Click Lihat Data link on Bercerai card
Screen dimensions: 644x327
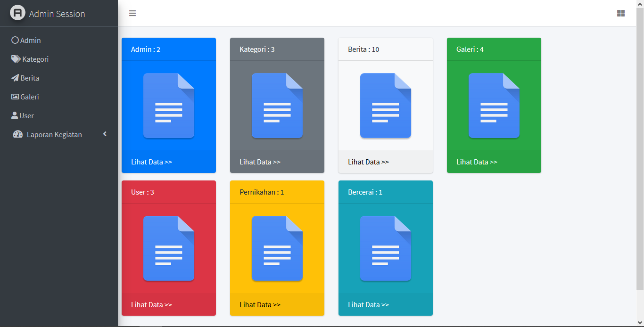coord(368,304)
